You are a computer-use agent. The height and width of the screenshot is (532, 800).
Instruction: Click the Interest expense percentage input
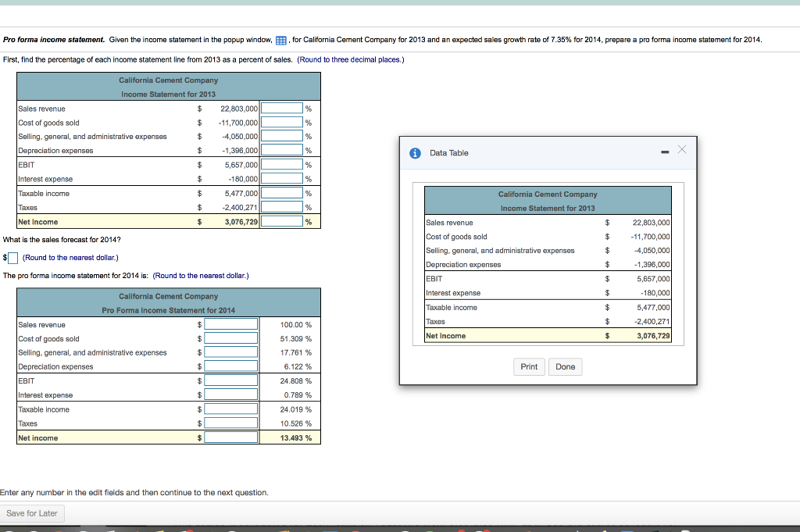[283, 179]
